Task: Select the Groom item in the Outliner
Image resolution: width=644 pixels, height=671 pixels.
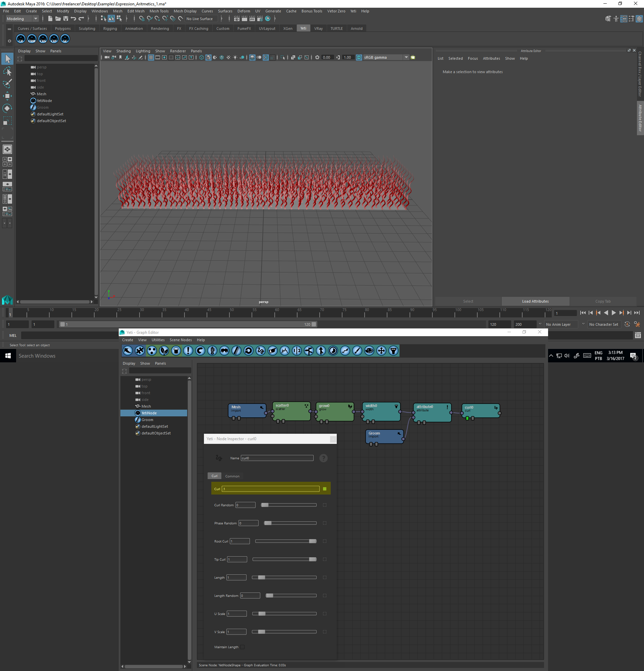Action: point(43,107)
